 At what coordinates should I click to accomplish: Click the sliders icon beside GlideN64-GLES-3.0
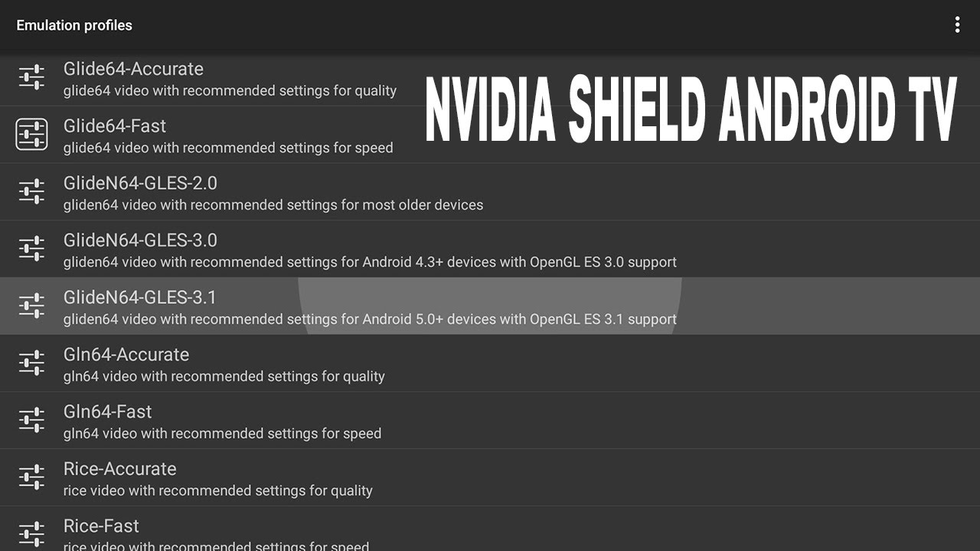[31, 249]
